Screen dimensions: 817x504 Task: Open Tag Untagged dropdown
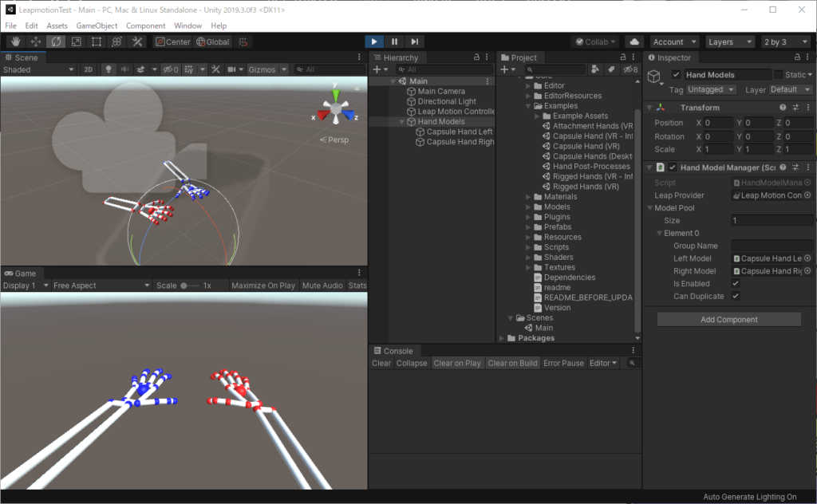[x=711, y=89]
